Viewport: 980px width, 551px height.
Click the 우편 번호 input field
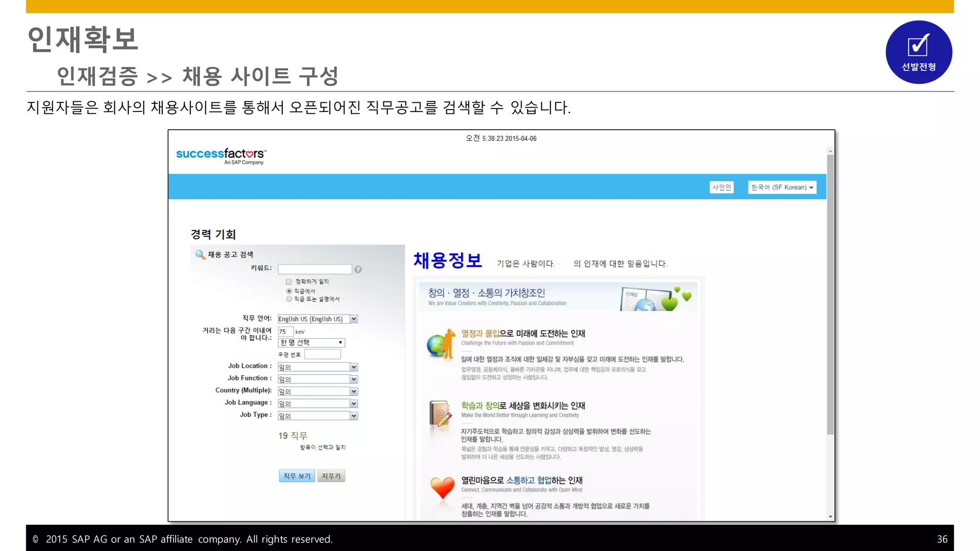(323, 354)
